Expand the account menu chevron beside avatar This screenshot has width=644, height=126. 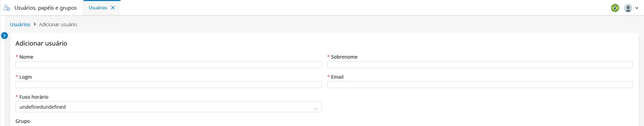[x=637, y=8]
